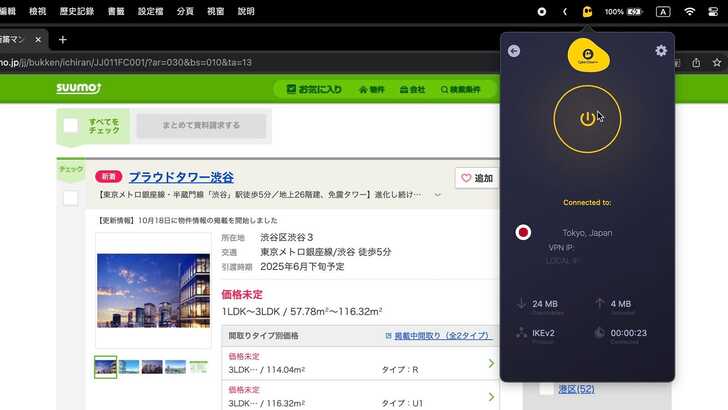Image resolution: width=728 pixels, height=410 pixels.
Task: Expand the 114.04m² Type R floor plan row
Action: coord(491,363)
